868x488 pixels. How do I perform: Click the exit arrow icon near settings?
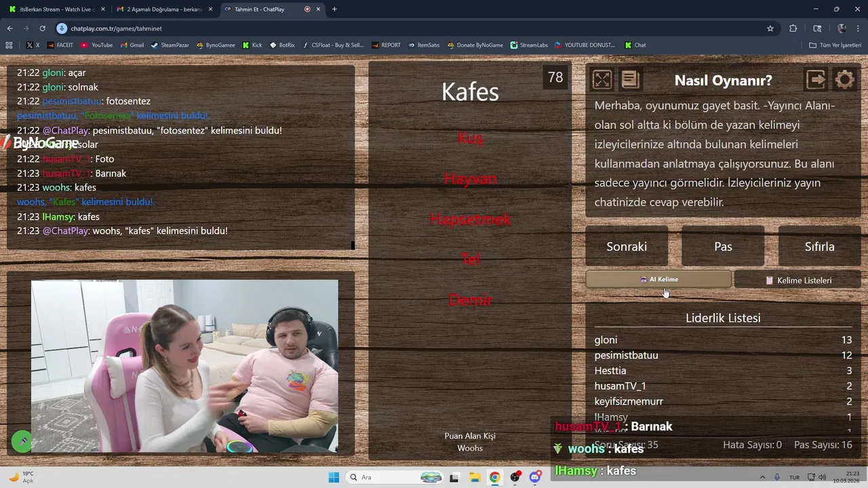(816, 80)
